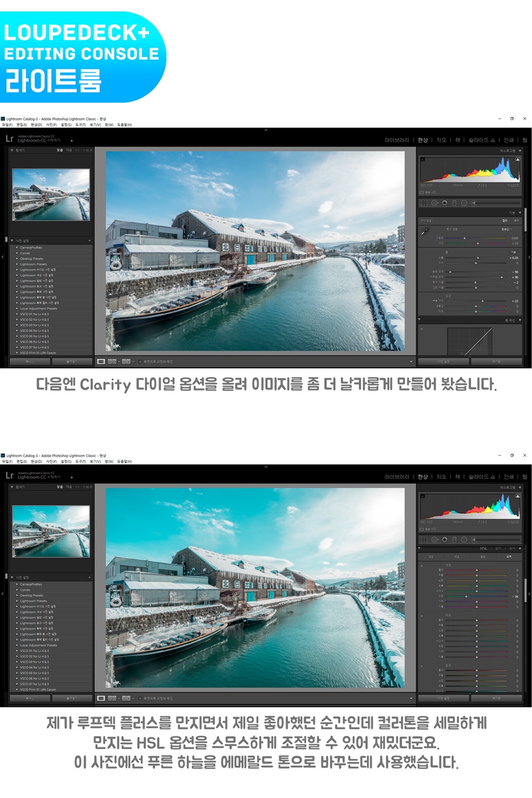This screenshot has height=798, width=532.
Task: Click identity plate arrow in Basic-panel window
Action: [72, 141]
